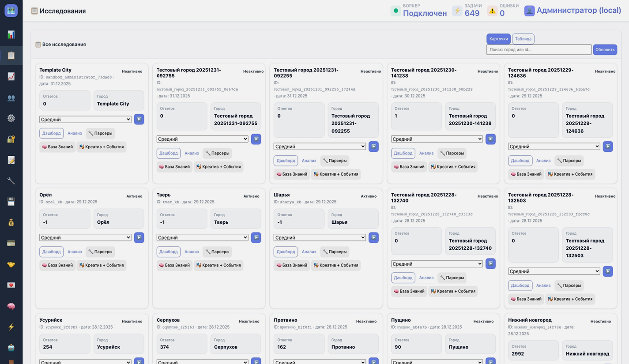Screen dimensions: 629x364
Task: Select the Карточки view tab
Action: click(x=498, y=39)
